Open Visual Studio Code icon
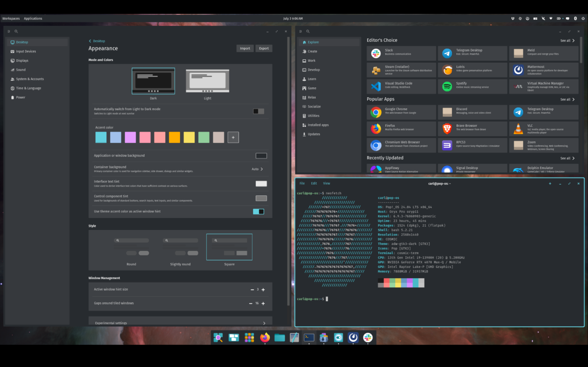 point(376,86)
